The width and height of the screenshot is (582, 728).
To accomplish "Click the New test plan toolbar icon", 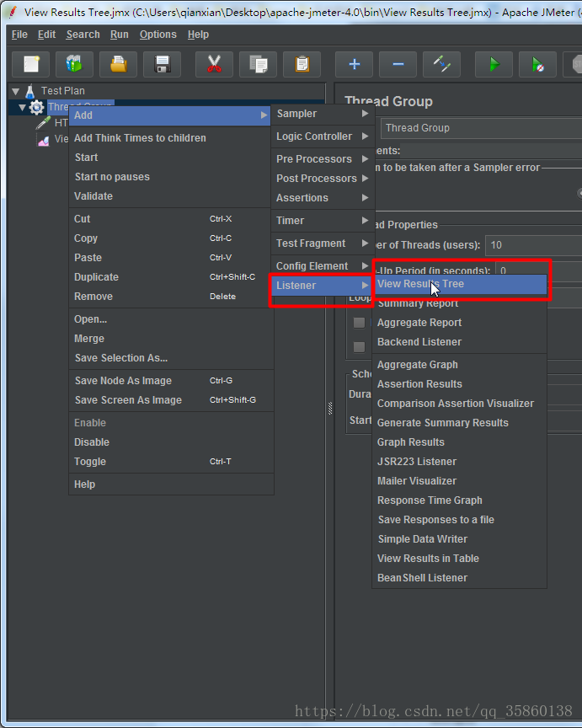I will click(30, 64).
